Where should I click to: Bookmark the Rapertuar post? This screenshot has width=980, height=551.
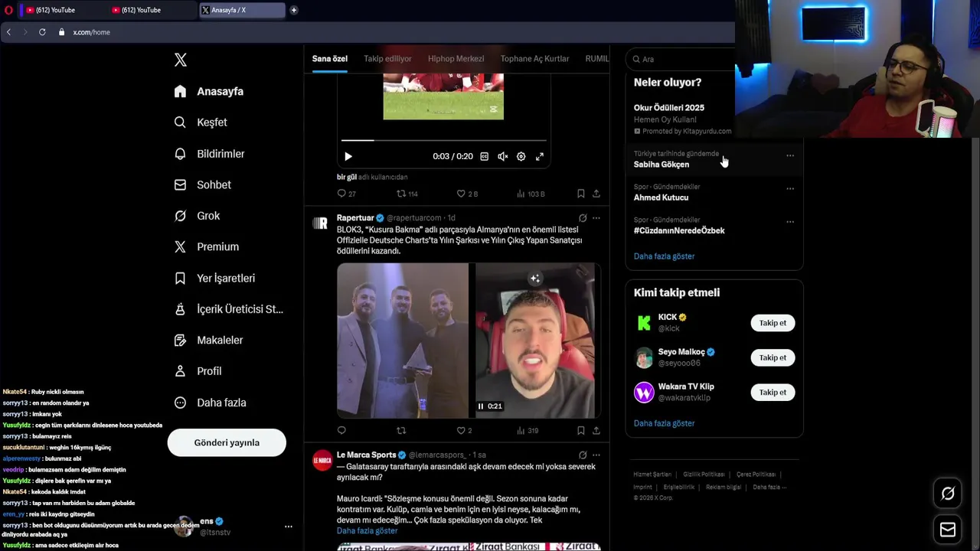pyautogui.click(x=581, y=431)
